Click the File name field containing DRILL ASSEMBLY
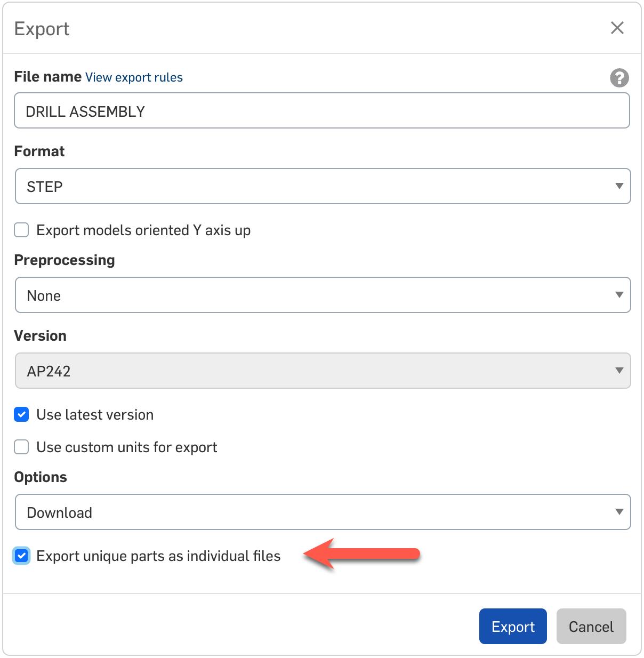 321,111
